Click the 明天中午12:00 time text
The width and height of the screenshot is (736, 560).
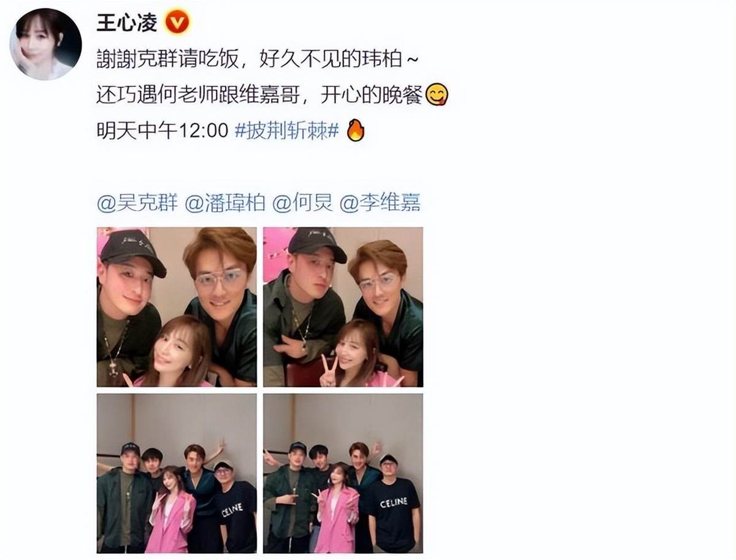click(x=163, y=131)
